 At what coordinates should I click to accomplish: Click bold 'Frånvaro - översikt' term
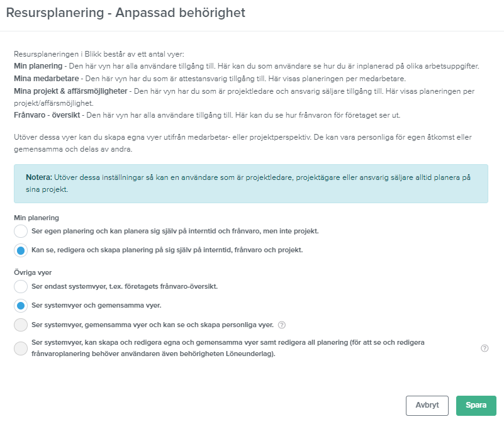coord(47,115)
